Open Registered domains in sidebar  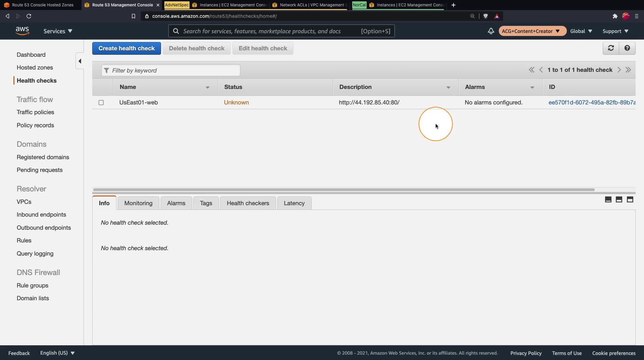coord(43,157)
